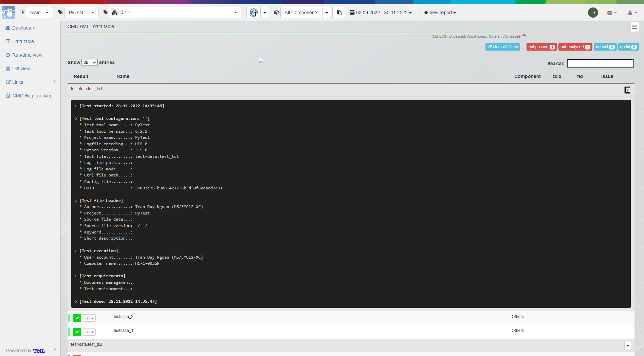Open the Dashboard
This screenshot has height=356, width=644.
coord(23,27)
